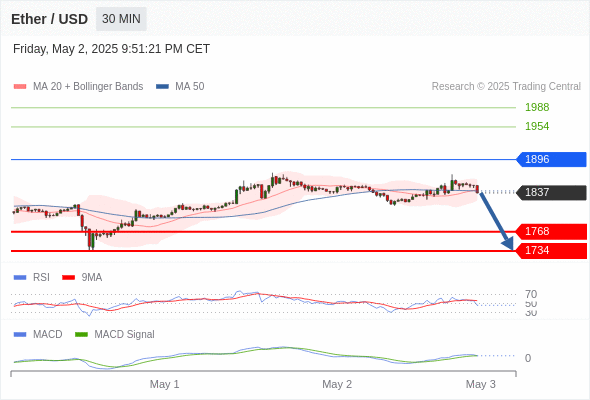Click the Ether / USD title
The width and height of the screenshot is (590, 400).
click(49, 19)
